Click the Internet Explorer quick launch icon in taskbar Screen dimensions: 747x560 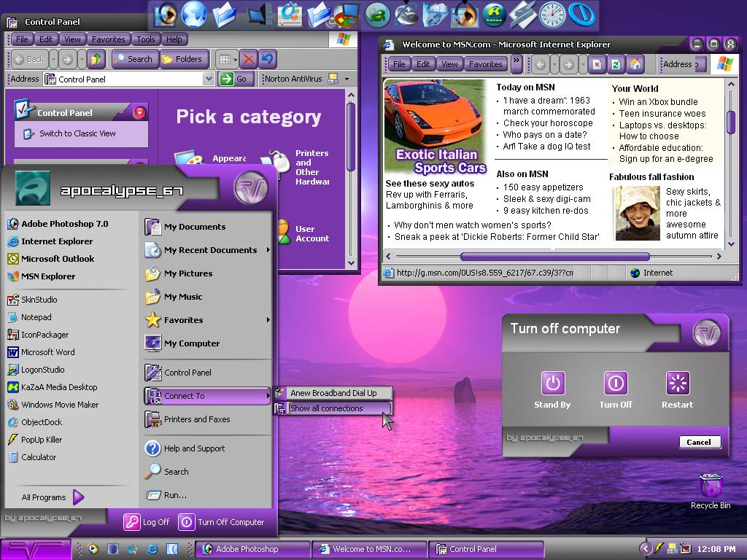[152, 549]
